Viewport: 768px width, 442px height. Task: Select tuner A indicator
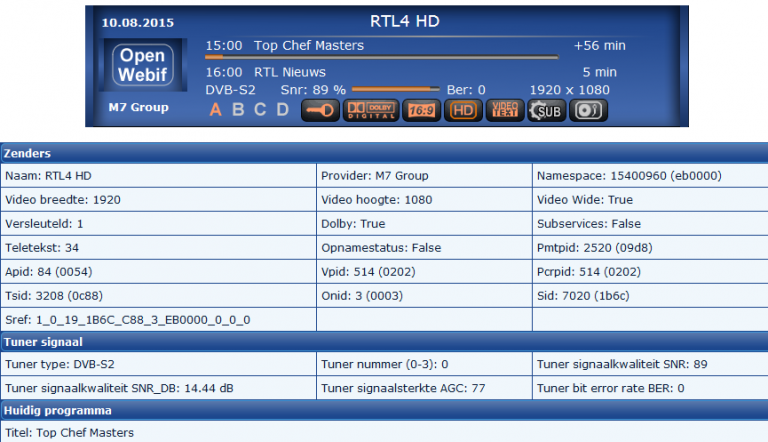pos(215,110)
